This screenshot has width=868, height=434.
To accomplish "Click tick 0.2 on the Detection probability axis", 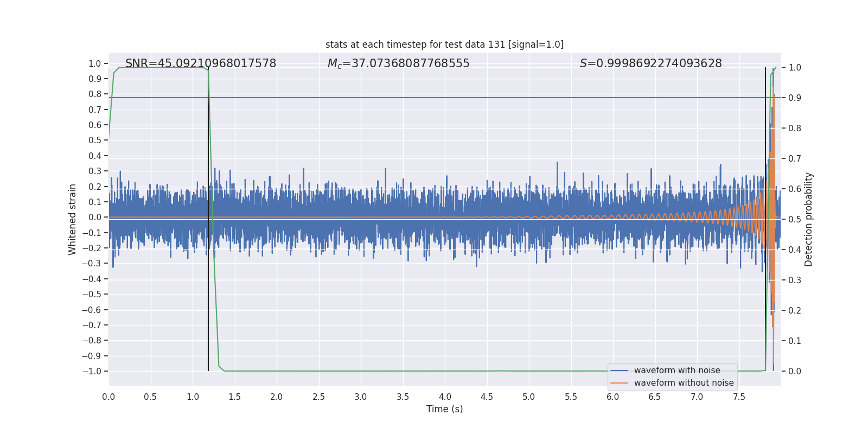I will tap(795, 310).
